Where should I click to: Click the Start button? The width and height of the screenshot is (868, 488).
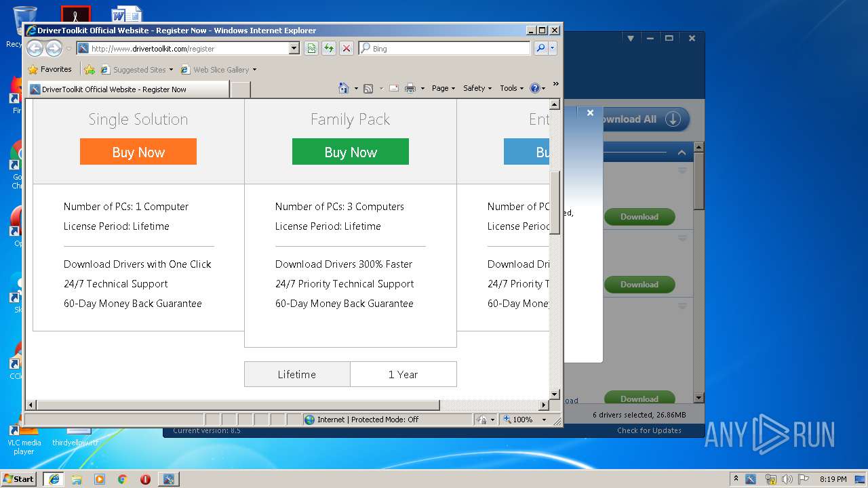[x=19, y=479]
